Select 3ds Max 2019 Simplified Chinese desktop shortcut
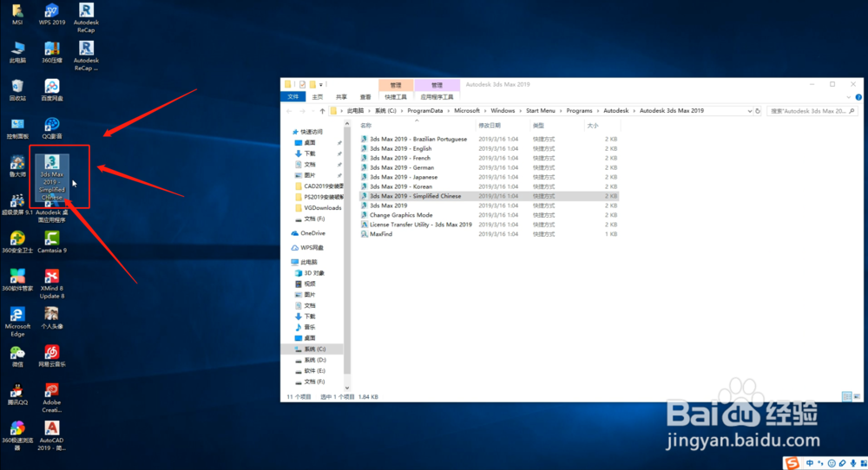The height and width of the screenshot is (470, 868). click(51, 178)
